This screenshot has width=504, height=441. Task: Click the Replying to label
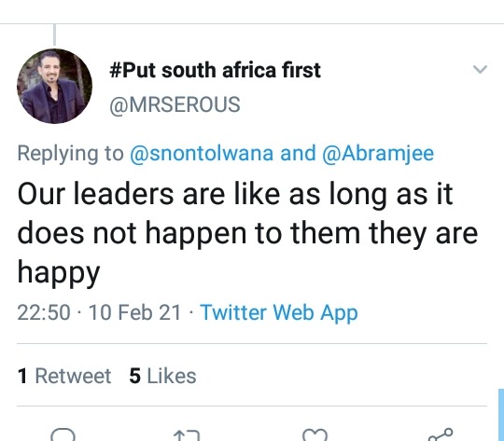point(70,153)
